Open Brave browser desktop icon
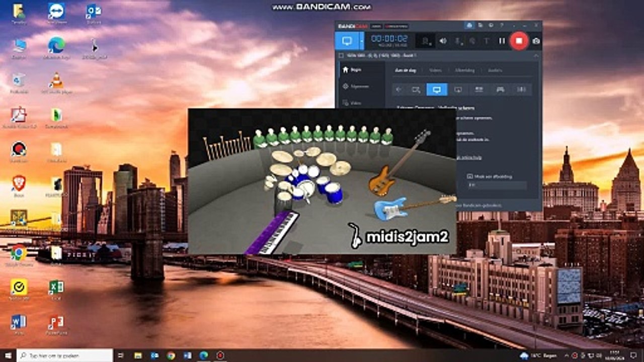This screenshot has width=644, height=362. tap(19, 186)
